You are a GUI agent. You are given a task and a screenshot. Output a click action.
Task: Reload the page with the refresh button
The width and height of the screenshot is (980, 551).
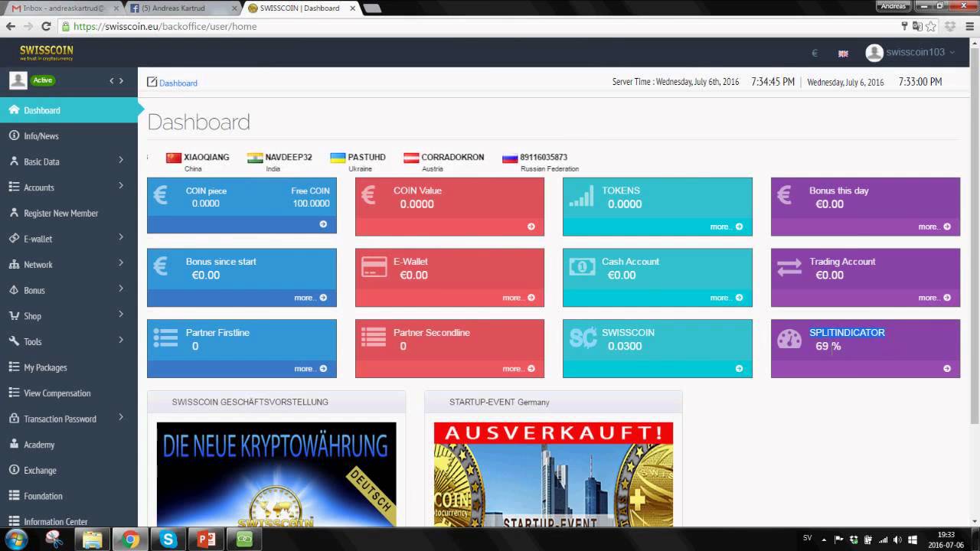46,26
